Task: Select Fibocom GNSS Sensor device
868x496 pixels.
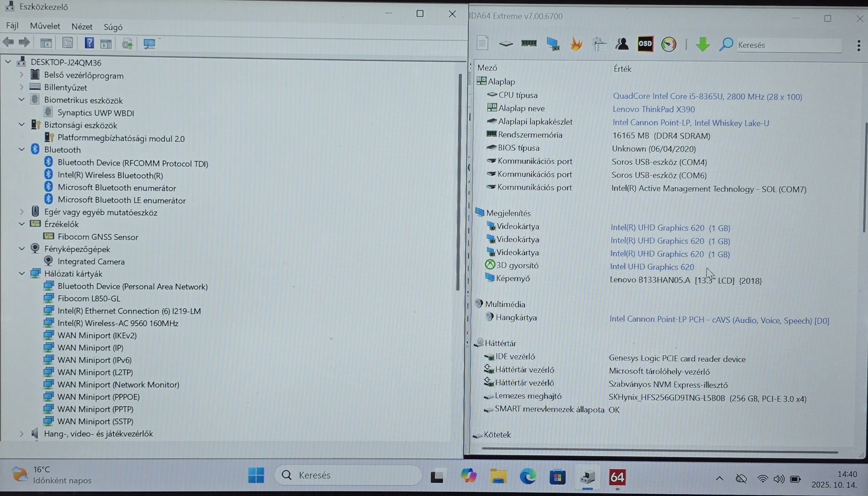Action: 98,236
